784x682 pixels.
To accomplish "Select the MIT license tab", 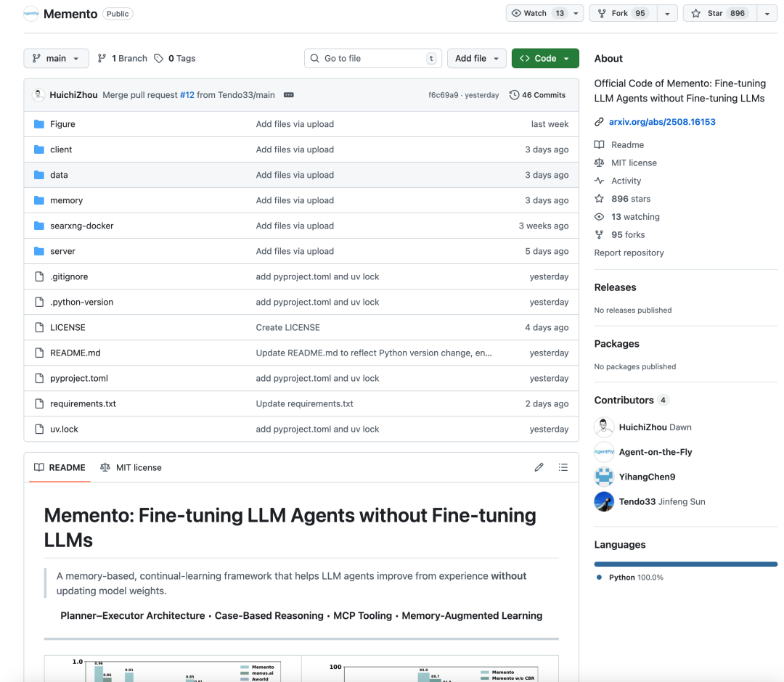I will click(x=131, y=468).
